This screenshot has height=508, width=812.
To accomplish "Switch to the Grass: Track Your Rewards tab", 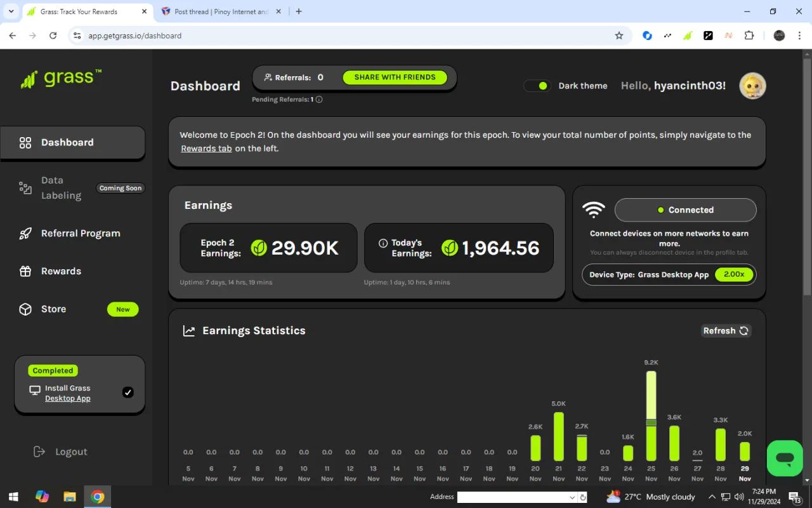I will pyautogui.click(x=88, y=11).
